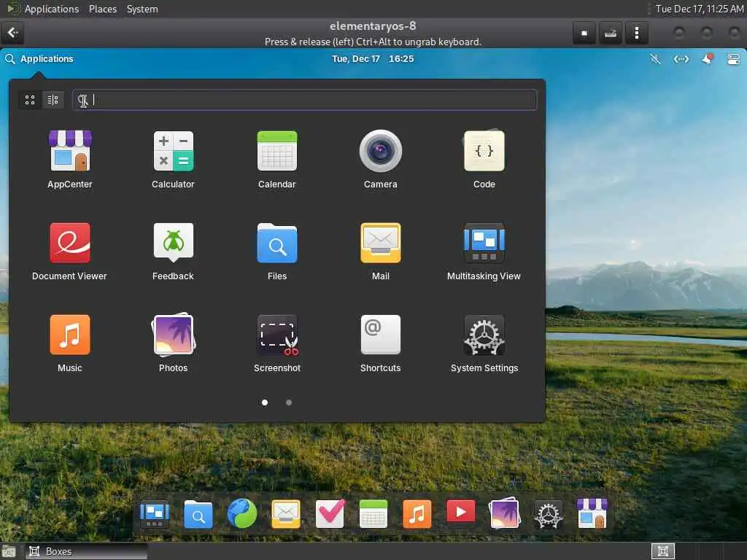The image size is (747, 560).
Task: Open the Code editor app
Action: click(x=484, y=160)
